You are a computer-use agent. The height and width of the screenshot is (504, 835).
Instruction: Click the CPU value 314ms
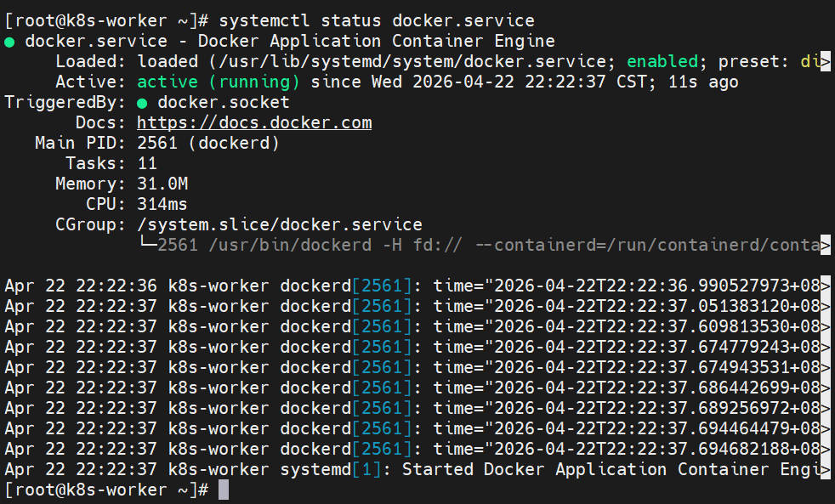coord(162,205)
